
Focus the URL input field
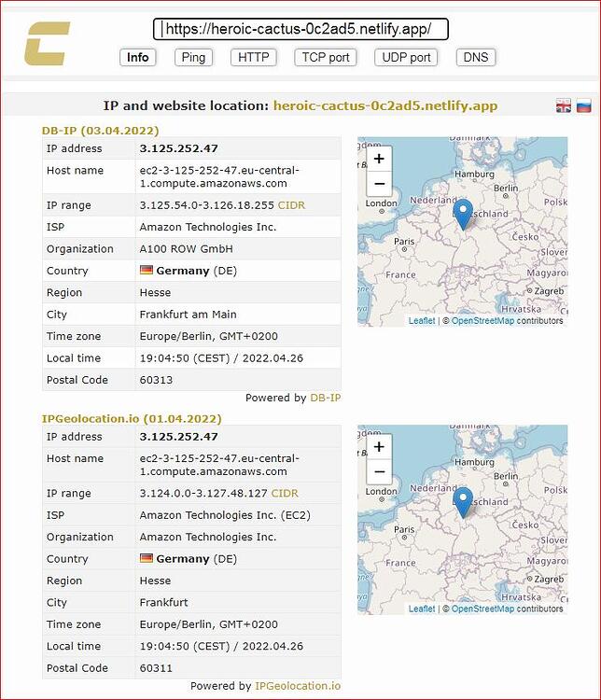300,30
